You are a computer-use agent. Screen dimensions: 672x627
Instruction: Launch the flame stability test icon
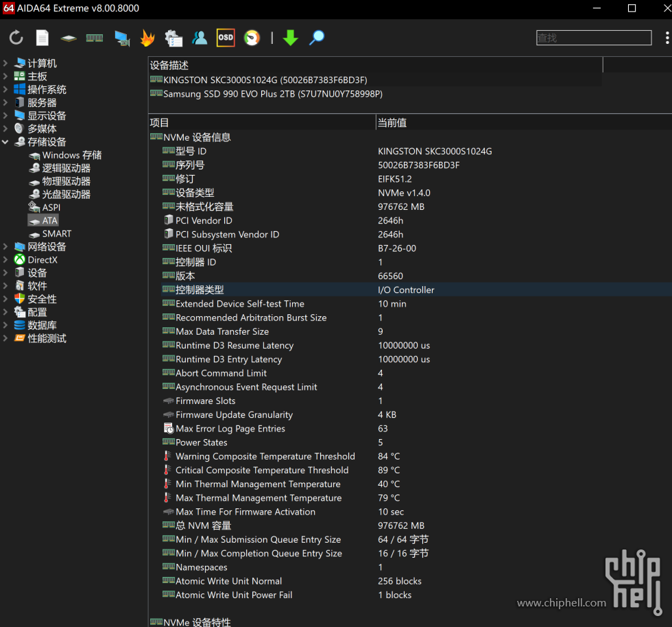147,38
